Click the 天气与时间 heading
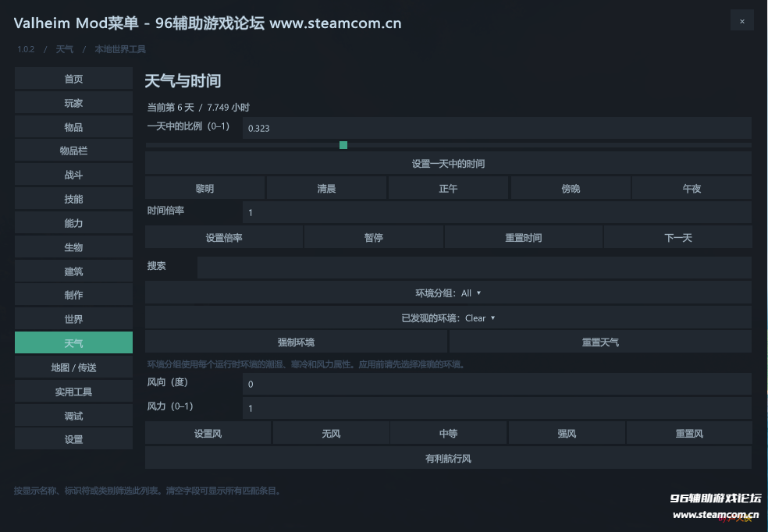The width and height of the screenshot is (768, 532). coord(183,80)
